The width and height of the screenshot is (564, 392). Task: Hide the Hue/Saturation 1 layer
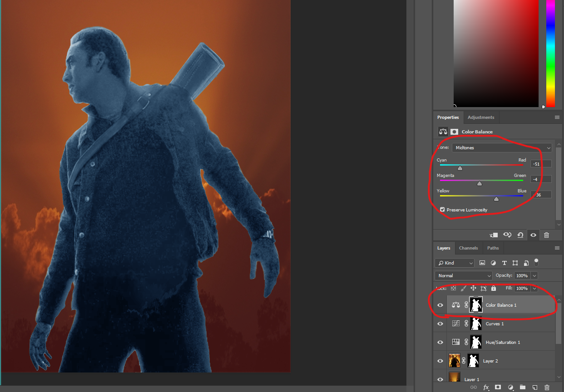(x=440, y=342)
